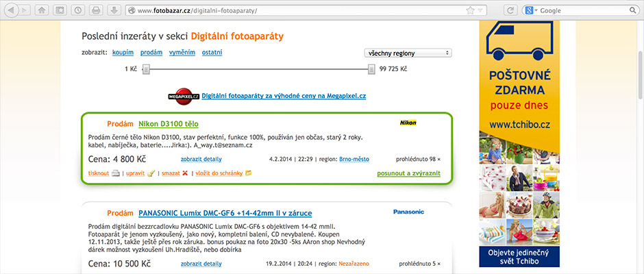This screenshot has height=274, width=644.
Task: Click 'Cena: 10 500 Kč' price text
Action: (119, 264)
